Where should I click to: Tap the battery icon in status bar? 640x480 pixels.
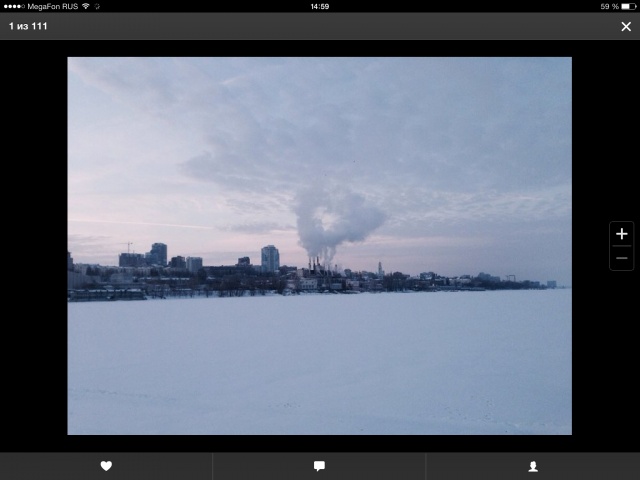pyautogui.click(x=627, y=6)
